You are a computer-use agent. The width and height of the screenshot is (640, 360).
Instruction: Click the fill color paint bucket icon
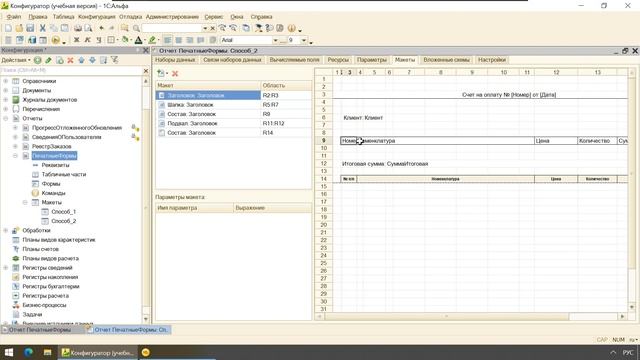pos(125,40)
